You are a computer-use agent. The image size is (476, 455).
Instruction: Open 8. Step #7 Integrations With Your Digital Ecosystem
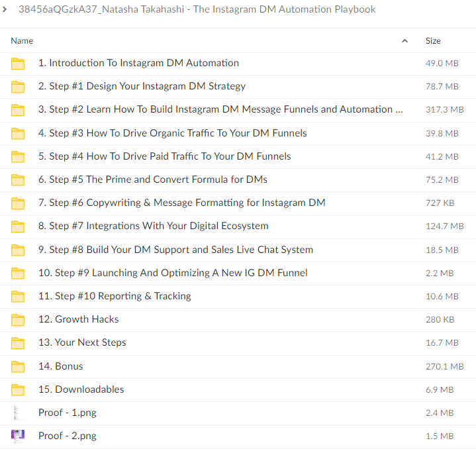(154, 226)
